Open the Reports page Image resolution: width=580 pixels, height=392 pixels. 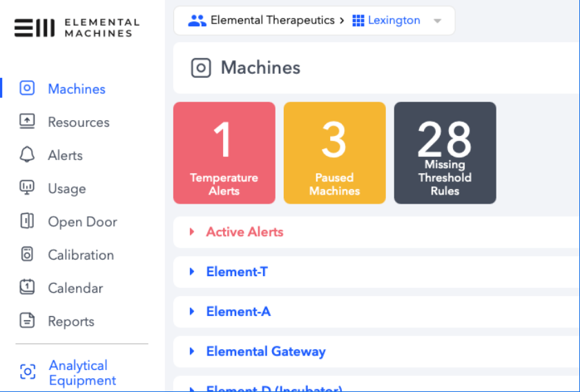tap(71, 322)
